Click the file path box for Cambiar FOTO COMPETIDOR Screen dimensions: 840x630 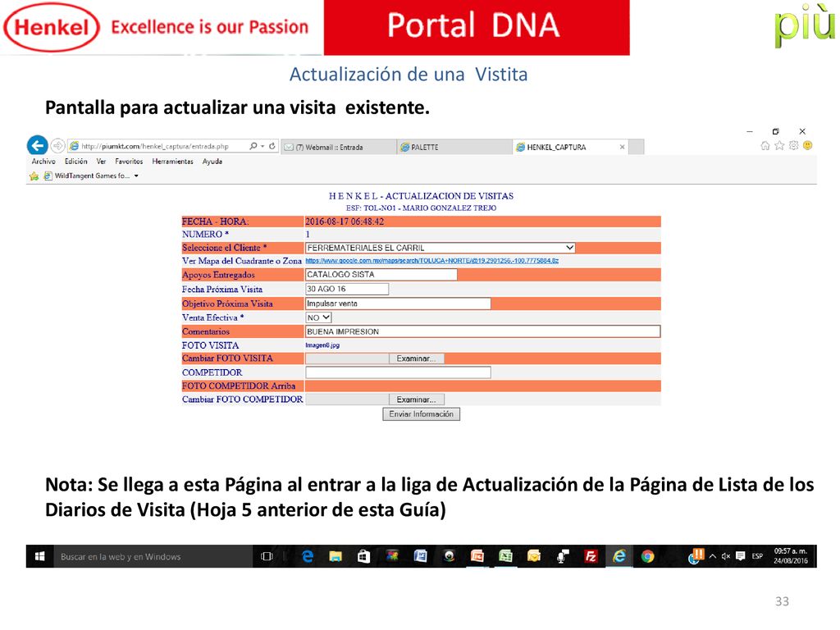pos(347,399)
